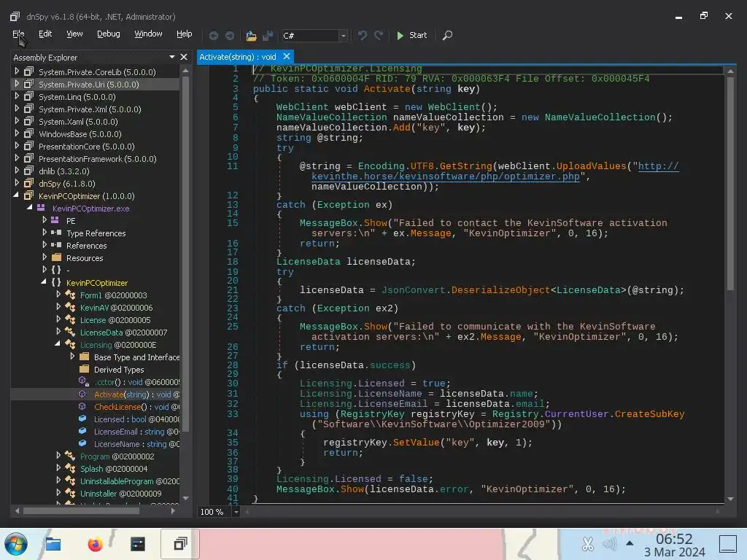Screen dimensions: 747x560
Task: Open the 100 % zoom dropdown
Action: pyautogui.click(x=236, y=511)
